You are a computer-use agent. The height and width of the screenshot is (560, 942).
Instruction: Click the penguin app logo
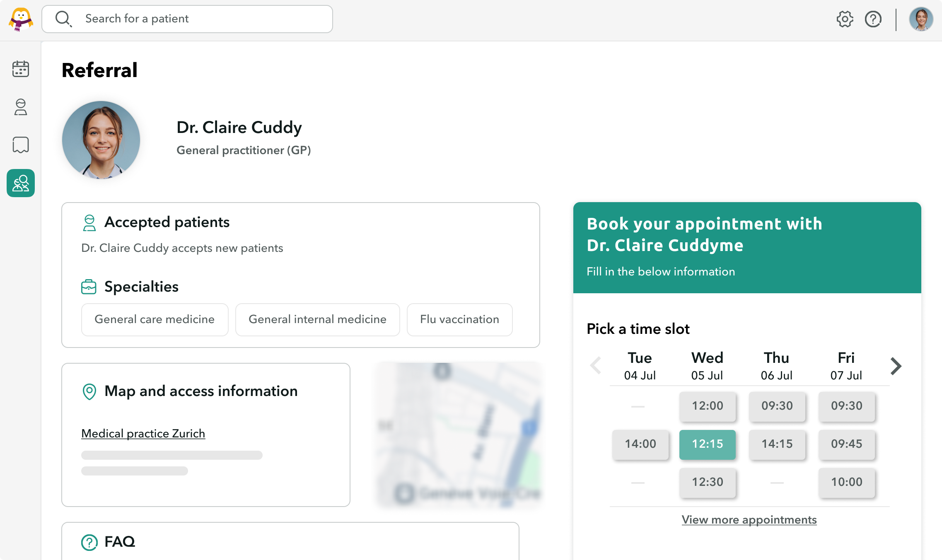[x=21, y=19]
